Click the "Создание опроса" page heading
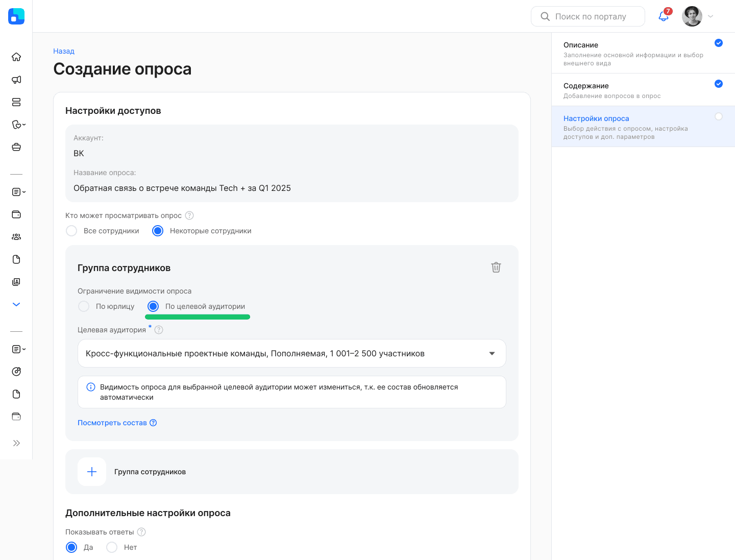This screenshot has height=560, width=735. [x=122, y=69]
